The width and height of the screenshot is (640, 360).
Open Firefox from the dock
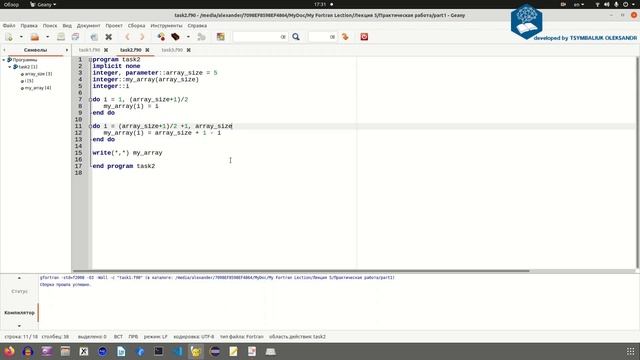pos(9,351)
